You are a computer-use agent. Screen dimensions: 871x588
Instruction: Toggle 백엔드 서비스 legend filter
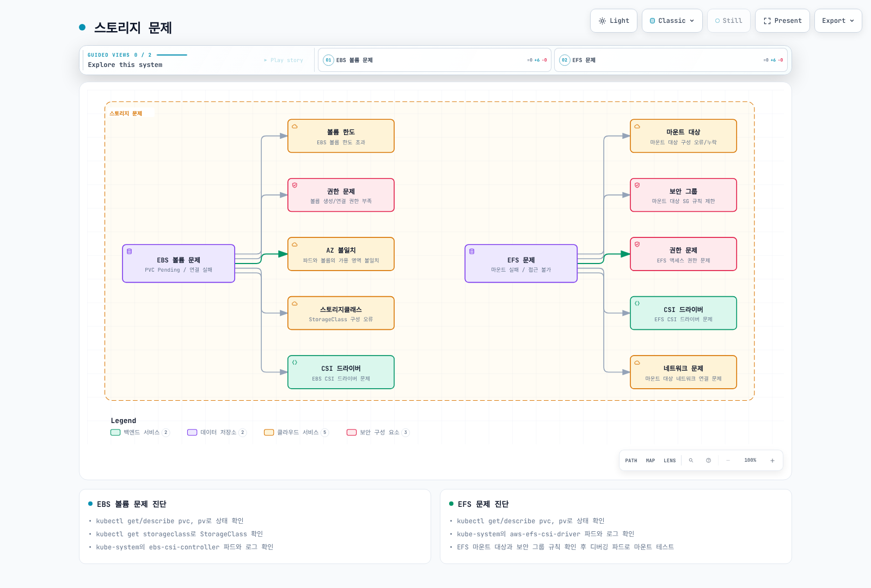(x=140, y=432)
